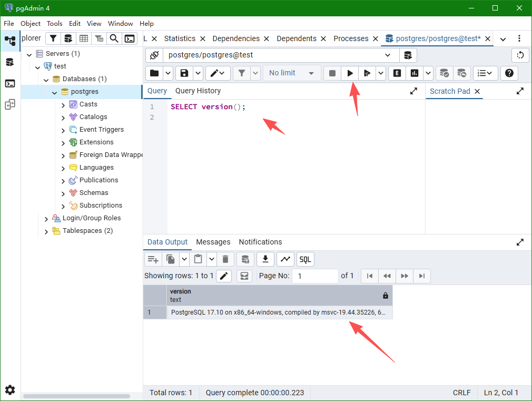Click the connection status icon
The height and width of the screenshot is (401, 532).
click(x=154, y=55)
